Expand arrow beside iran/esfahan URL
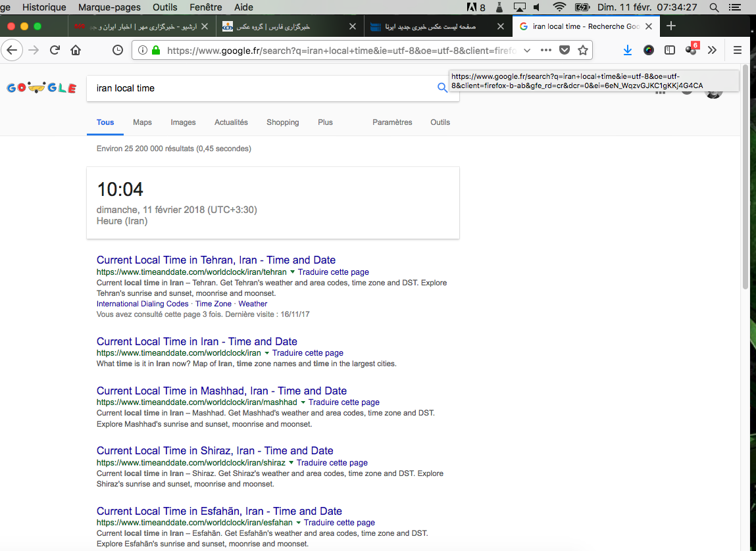 (298, 523)
